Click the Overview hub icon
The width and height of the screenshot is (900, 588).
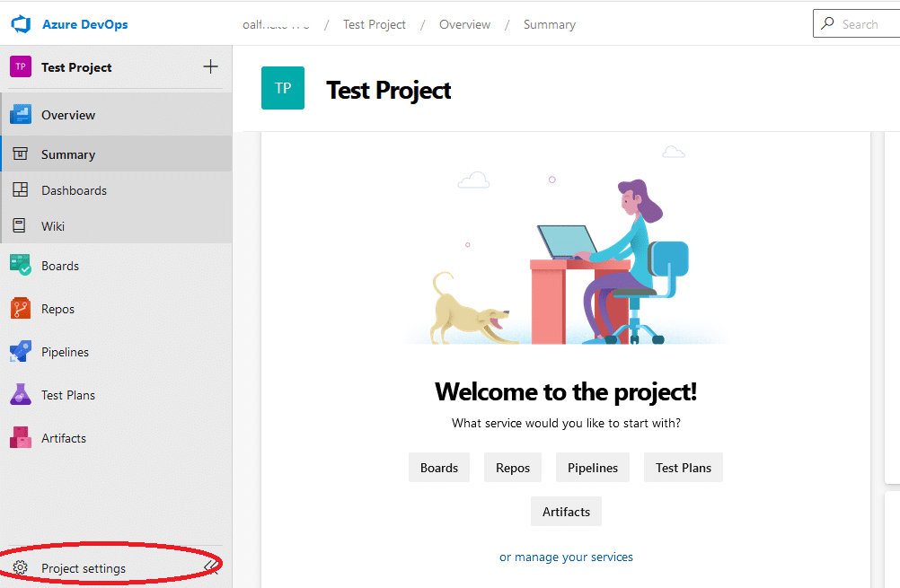pos(21,115)
